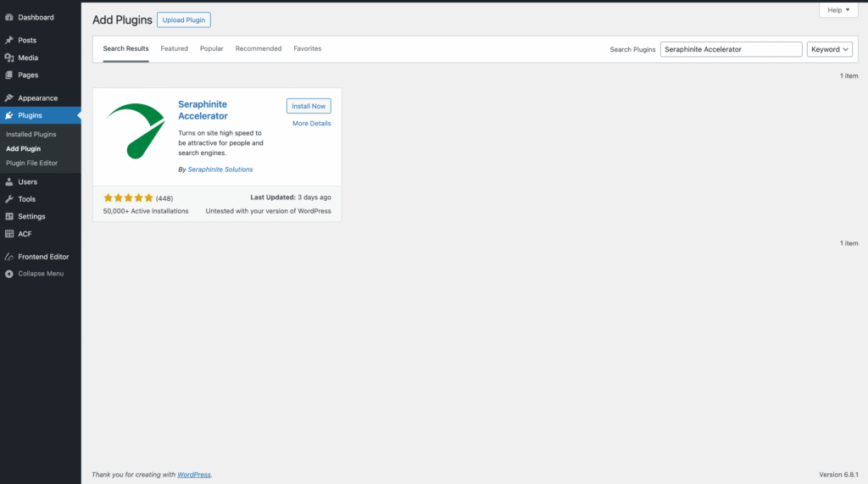This screenshot has width=868, height=484.
Task: Click the Posts pushpin icon
Action: coord(9,40)
